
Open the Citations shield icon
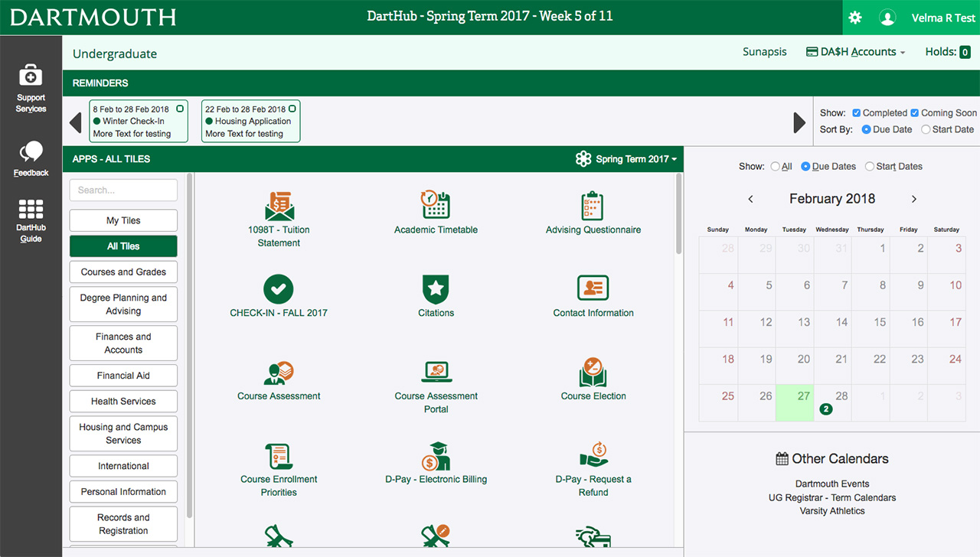coord(436,289)
